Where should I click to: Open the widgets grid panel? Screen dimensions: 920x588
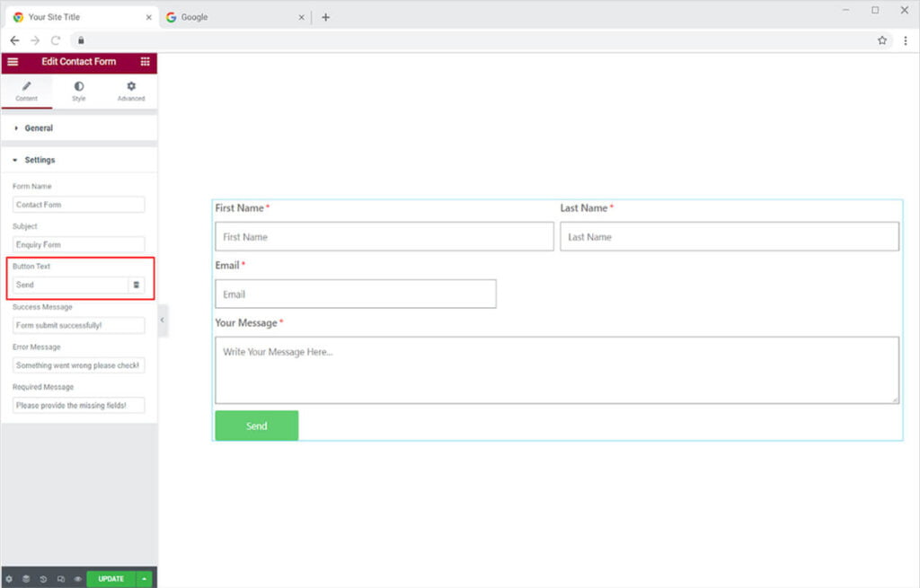145,62
